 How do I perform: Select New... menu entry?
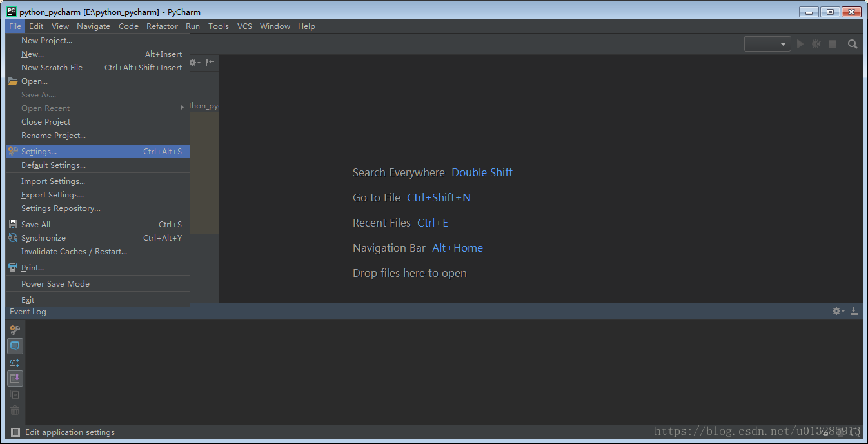point(97,54)
